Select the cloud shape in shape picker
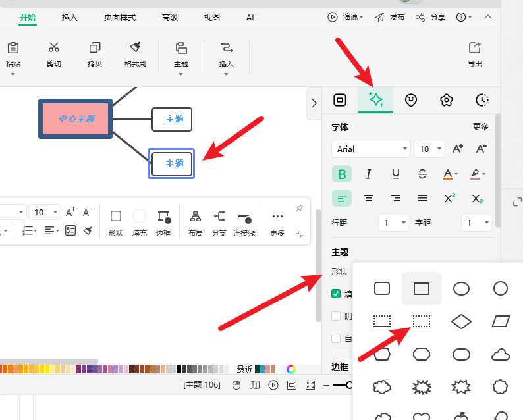Image resolution: width=523 pixels, height=420 pixels. coord(501,355)
